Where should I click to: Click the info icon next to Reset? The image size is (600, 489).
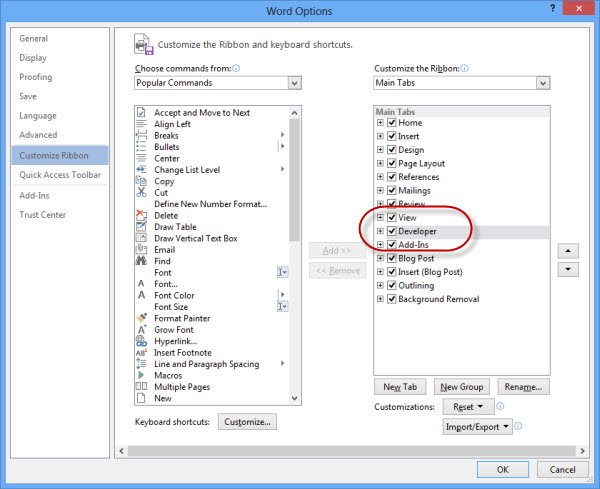[500, 406]
